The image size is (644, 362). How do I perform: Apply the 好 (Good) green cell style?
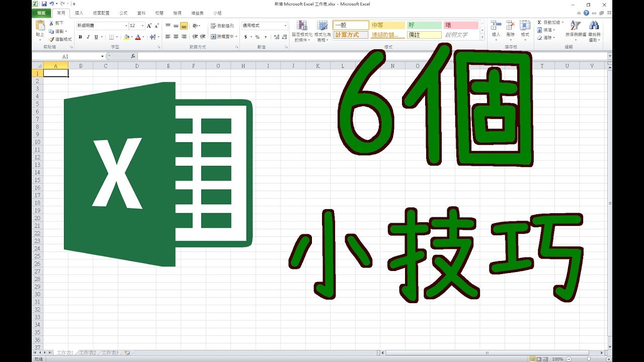(424, 25)
